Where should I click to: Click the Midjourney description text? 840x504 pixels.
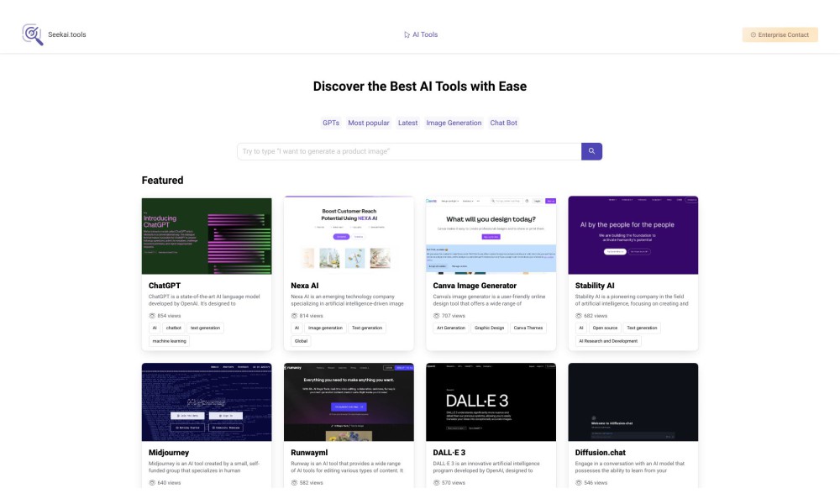click(204, 467)
